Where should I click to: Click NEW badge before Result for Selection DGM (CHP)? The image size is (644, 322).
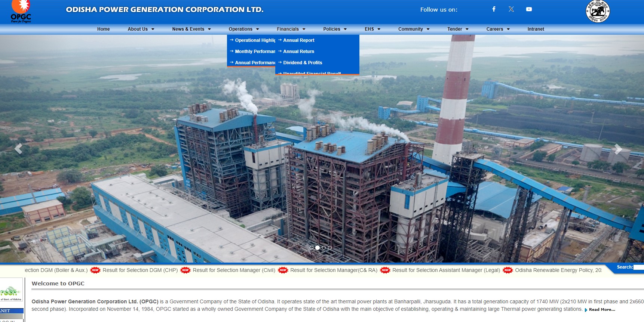(95, 270)
